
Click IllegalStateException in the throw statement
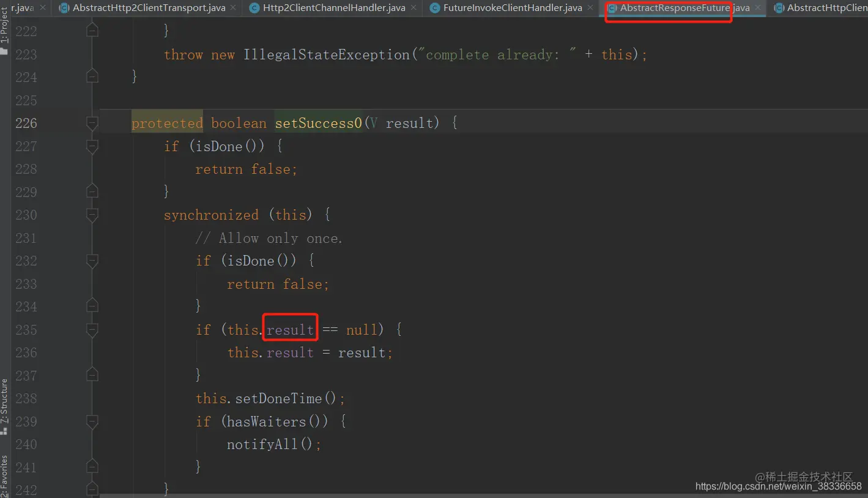pos(327,54)
